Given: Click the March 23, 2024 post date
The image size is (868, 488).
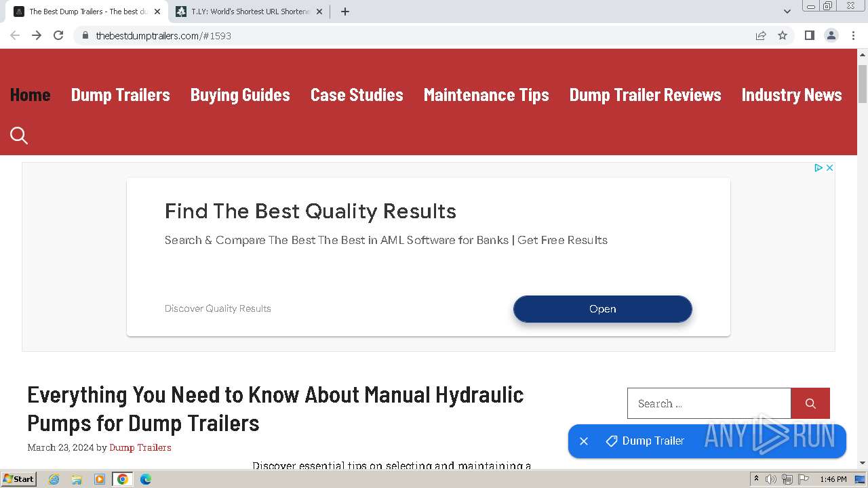Looking at the screenshot, I should [x=60, y=447].
